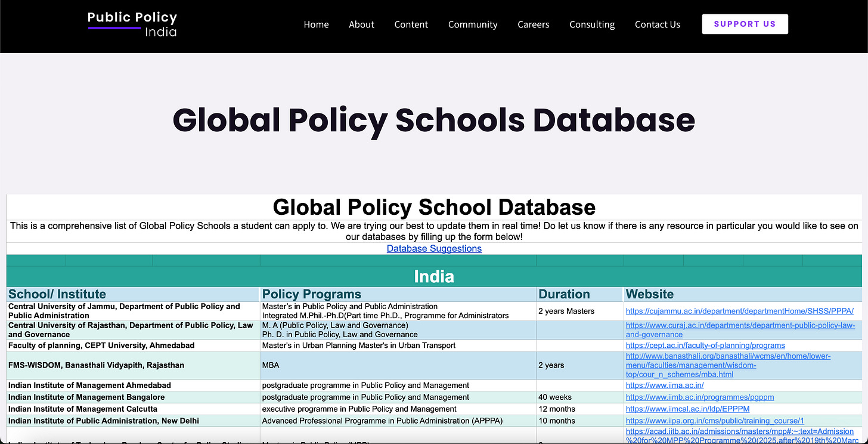Click Faculty of planning, CEPT University cell
Image resolution: width=868 pixels, height=444 pixels.
[133, 346]
